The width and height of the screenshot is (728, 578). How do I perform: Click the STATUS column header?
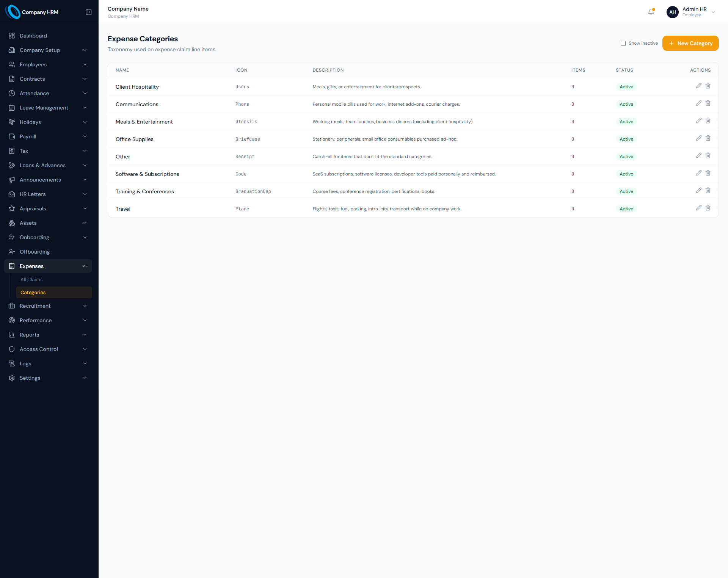pyautogui.click(x=624, y=70)
